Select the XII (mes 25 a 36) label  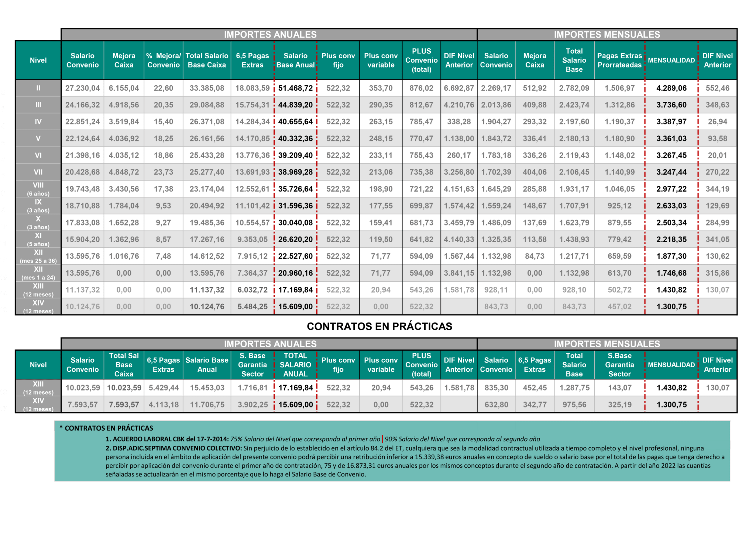(38, 256)
